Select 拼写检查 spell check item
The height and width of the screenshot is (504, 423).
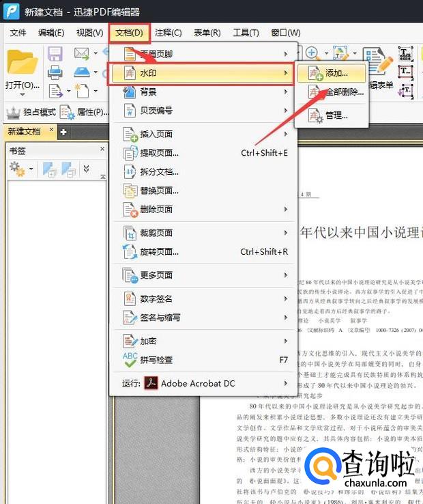click(x=203, y=360)
